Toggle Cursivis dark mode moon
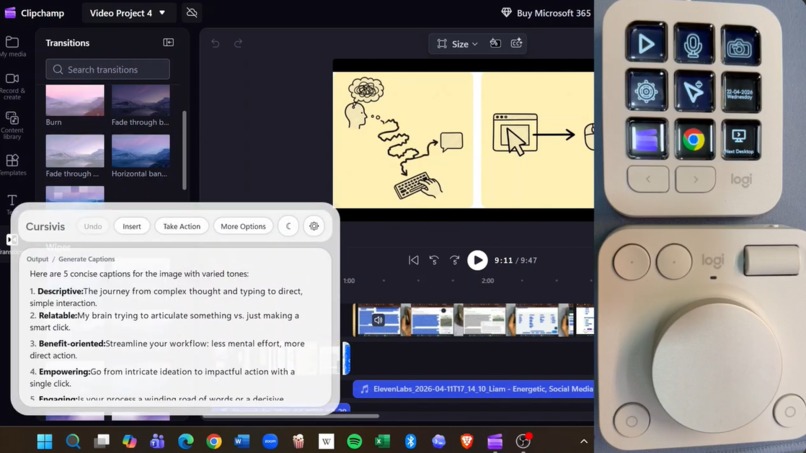Viewport: 806px width, 453px height. tap(288, 226)
